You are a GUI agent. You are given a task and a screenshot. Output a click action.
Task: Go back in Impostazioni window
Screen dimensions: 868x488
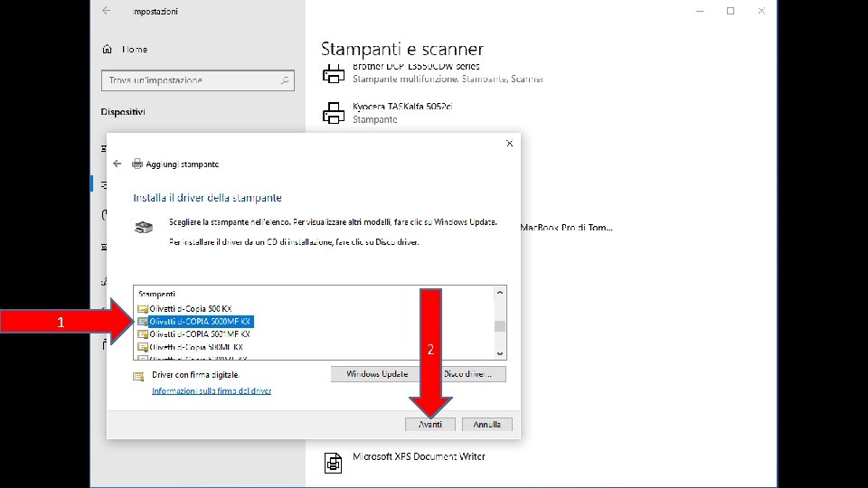point(107,11)
